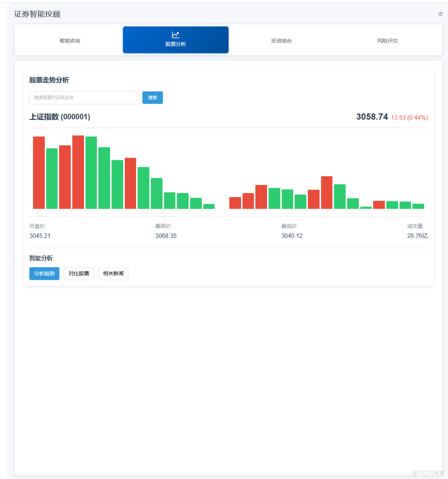Click the tallest green candlestick bar

91,172
